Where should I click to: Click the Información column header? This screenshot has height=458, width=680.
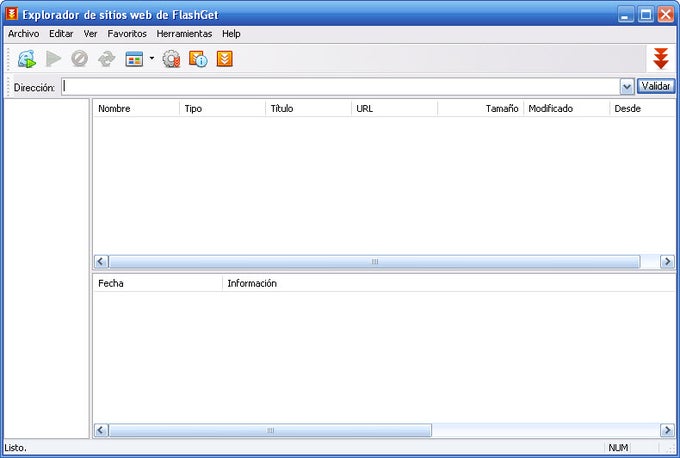(x=449, y=283)
